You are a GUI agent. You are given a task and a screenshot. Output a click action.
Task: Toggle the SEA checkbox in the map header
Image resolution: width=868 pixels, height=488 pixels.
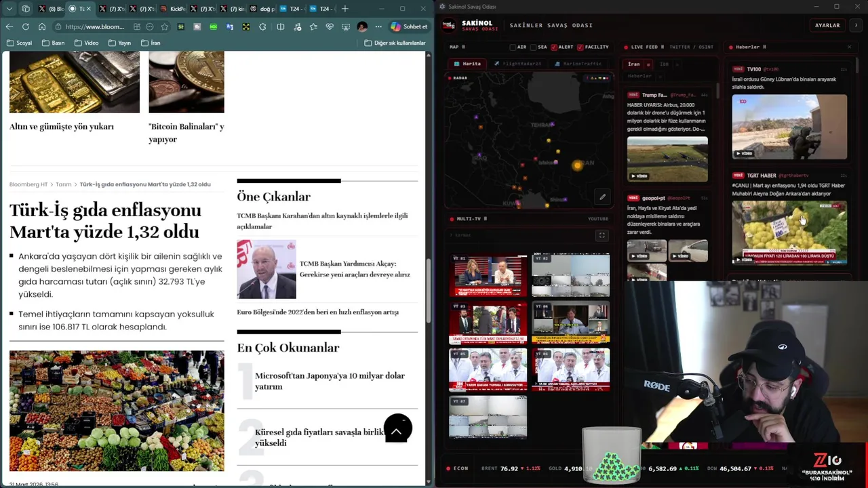(533, 47)
